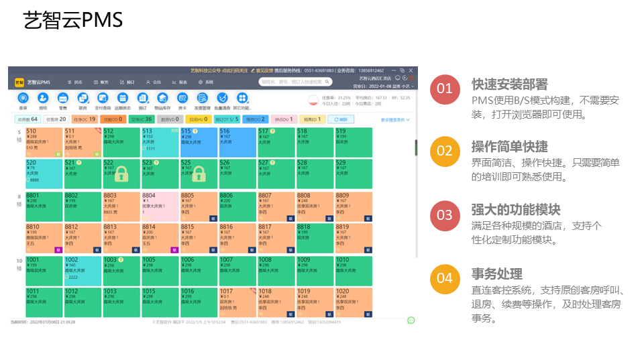Toggle the 空净VC 36 filter
The width and height of the screenshot is (644, 362).
(x=142, y=119)
